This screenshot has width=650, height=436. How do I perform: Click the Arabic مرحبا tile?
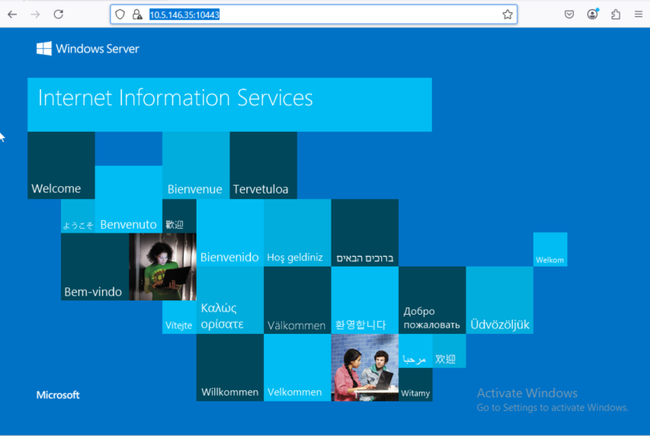point(415,351)
